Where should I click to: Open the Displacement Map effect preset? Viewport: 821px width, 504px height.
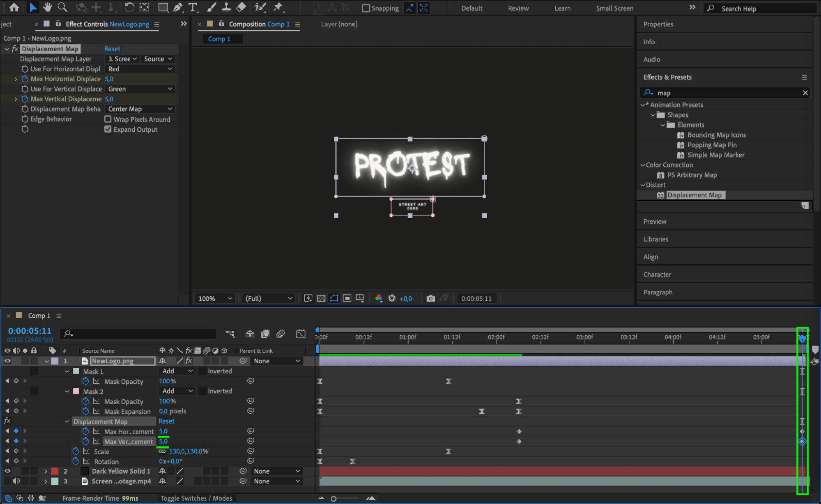pyautogui.click(x=694, y=195)
